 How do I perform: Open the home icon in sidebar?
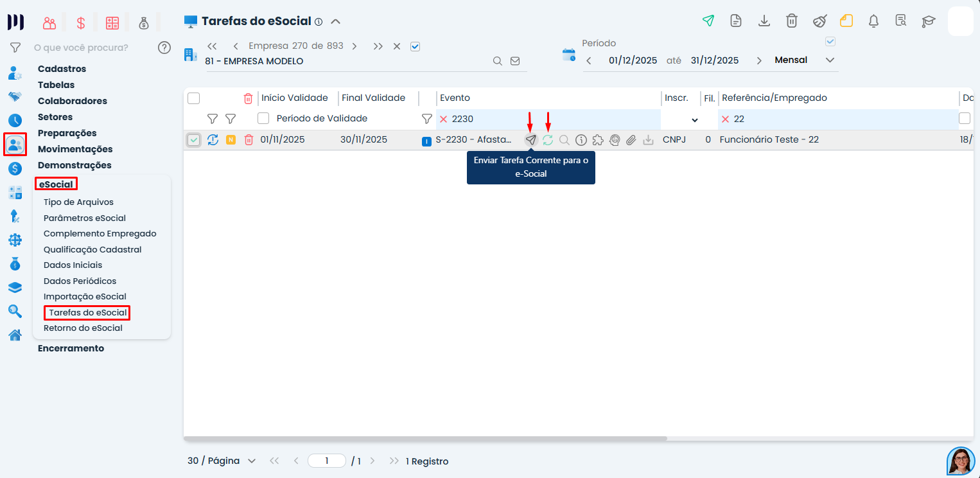pos(15,335)
